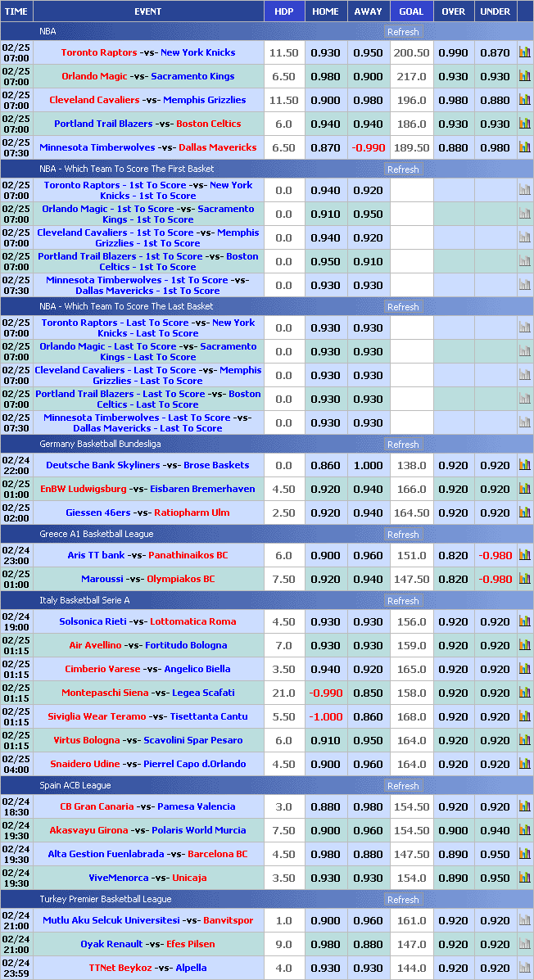This screenshot has height=980, width=534.
Task: Click chart icon for Minnesota Timberwolves vs Dallas Mavericks
Action: (x=524, y=147)
